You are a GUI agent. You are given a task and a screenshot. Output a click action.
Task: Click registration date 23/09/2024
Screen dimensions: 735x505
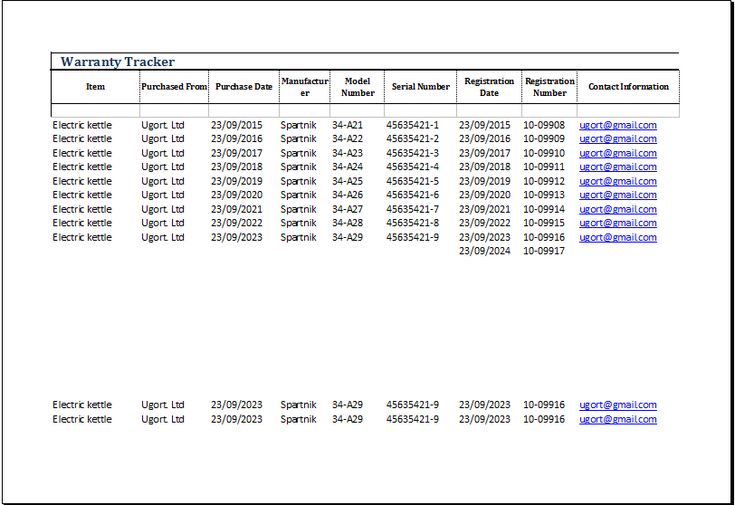(x=484, y=251)
